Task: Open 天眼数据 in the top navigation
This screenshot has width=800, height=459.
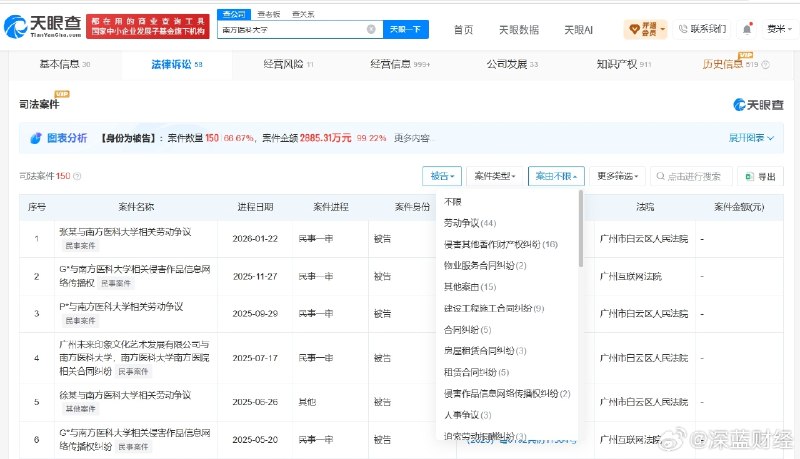Action: [519, 30]
